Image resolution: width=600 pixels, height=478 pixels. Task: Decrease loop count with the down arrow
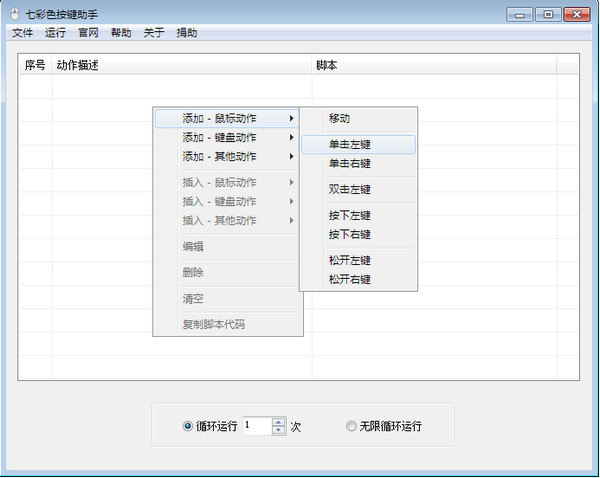pyautogui.click(x=279, y=430)
